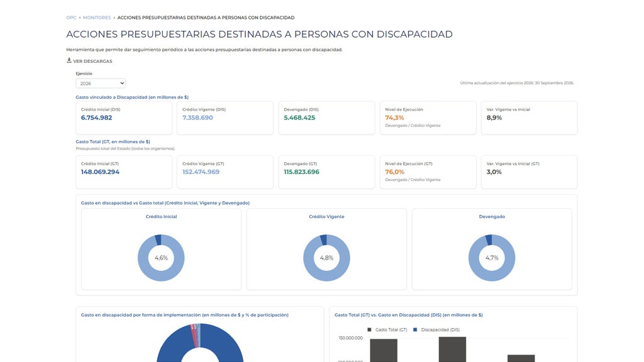
Task: Click the heading Gasto vinculado a Discapacidad
Action: 132,97
